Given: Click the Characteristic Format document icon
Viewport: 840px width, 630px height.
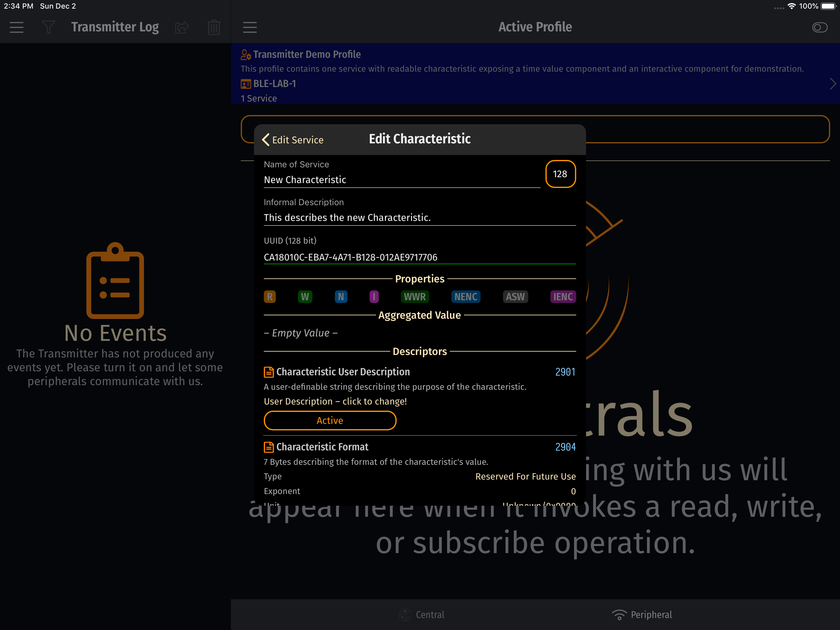Looking at the screenshot, I should pyautogui.click(x=268, y=447).
